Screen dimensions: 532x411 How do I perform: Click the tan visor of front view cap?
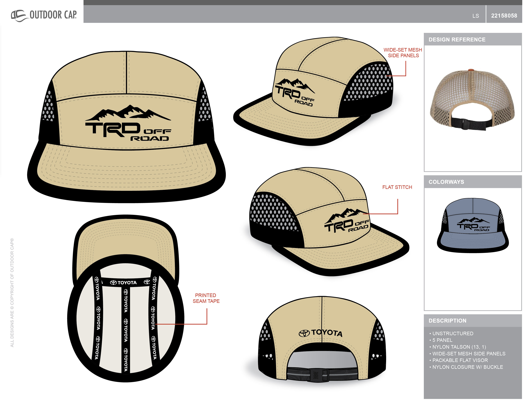tap(127, 168)
